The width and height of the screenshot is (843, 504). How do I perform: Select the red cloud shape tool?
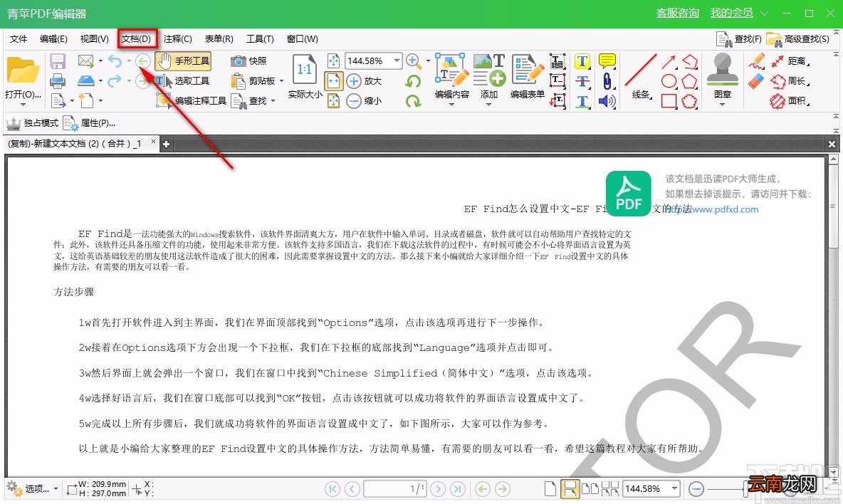[x=690, y=101]
